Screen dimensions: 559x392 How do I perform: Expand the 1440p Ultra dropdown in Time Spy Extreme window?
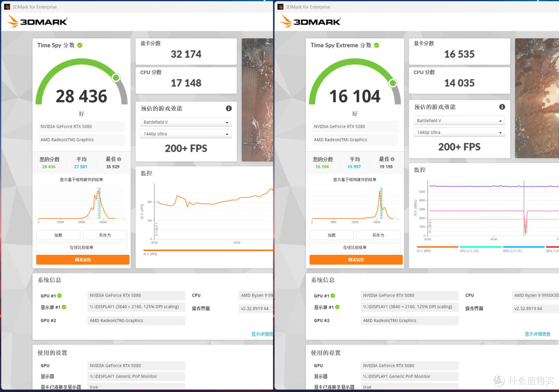pyautogui.click(x=460, y=133)
